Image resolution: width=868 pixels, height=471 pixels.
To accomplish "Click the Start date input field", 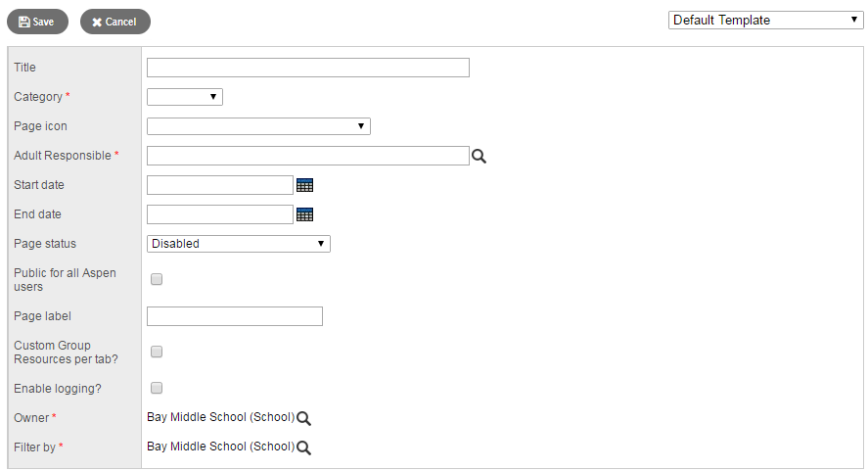I will (220, 185).
